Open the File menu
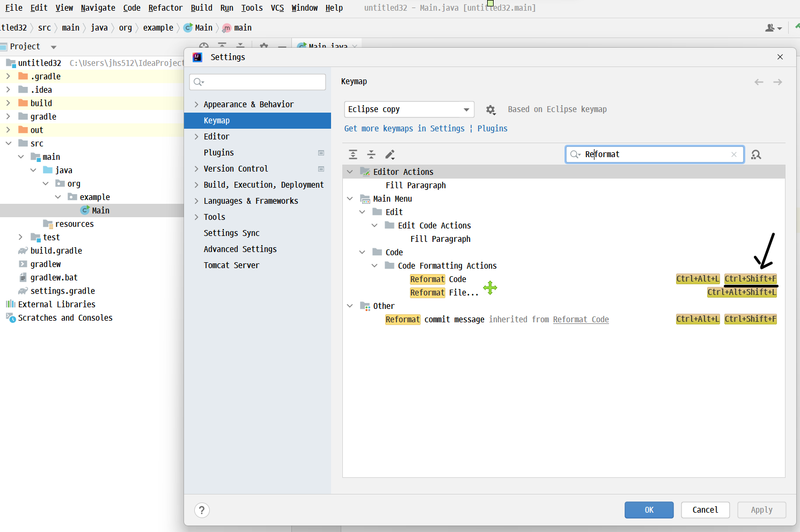 pos(14,8)
